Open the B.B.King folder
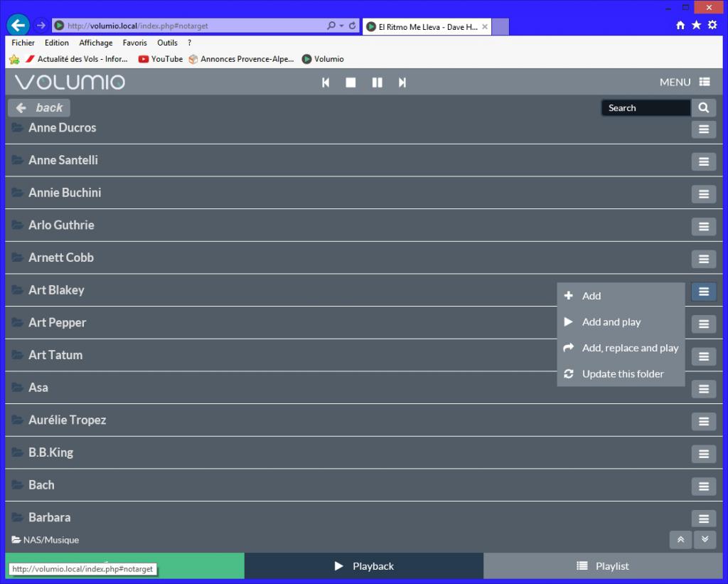Screen dimensions: 728x584 (x=50, y=453)
